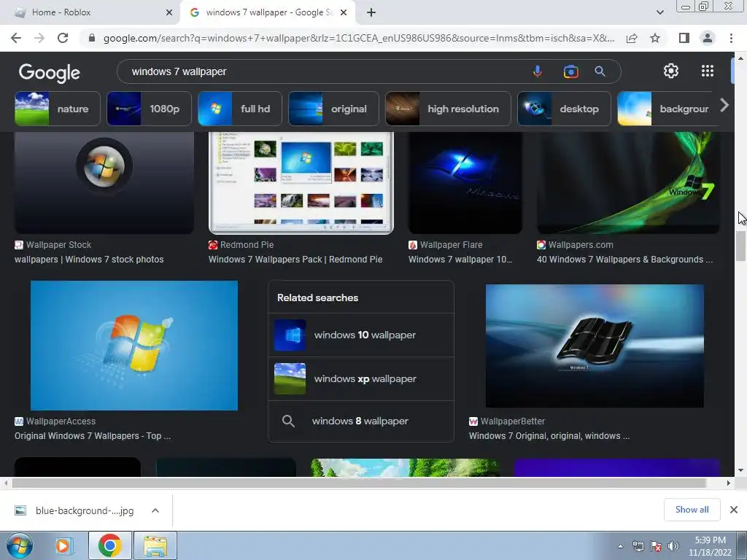Filter results by background chip
The image size is (747, 560).
coord(667,109)
